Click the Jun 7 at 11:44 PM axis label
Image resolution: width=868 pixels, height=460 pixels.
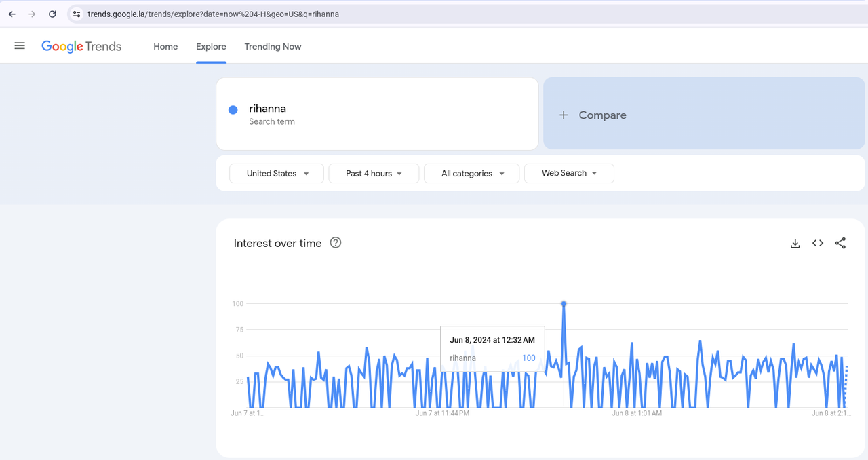point(442,413)
